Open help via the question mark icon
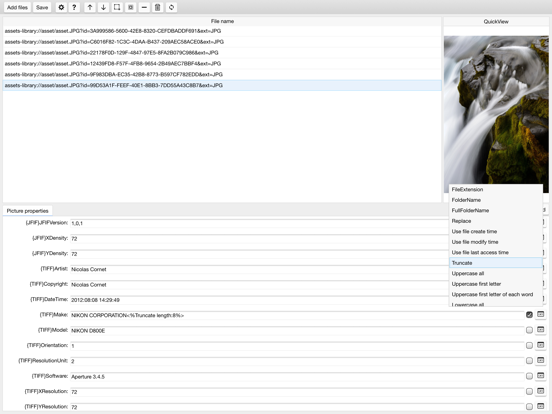 pos(74,7)
